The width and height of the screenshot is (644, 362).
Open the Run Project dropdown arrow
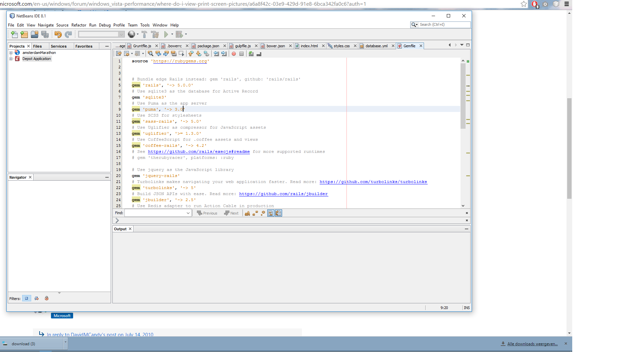172,34
